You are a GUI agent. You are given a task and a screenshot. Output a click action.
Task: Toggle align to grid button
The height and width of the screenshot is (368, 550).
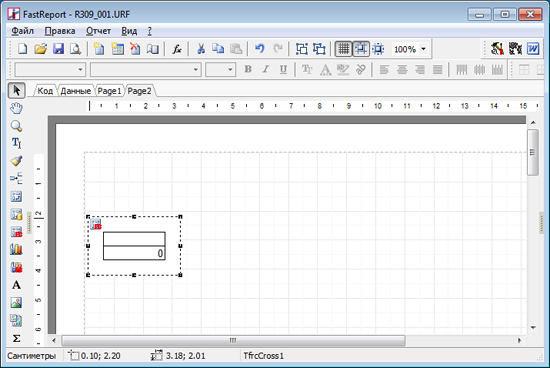click(x=361, y=49)
